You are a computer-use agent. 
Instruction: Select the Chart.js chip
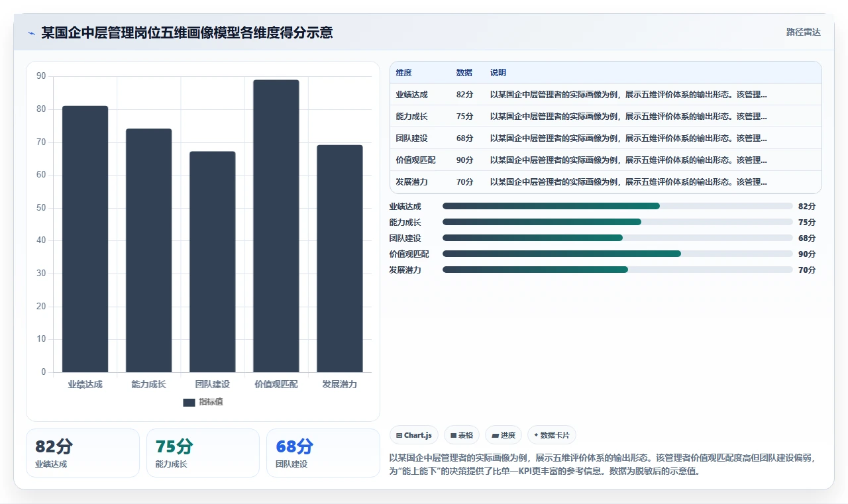[x=414, y=435]
